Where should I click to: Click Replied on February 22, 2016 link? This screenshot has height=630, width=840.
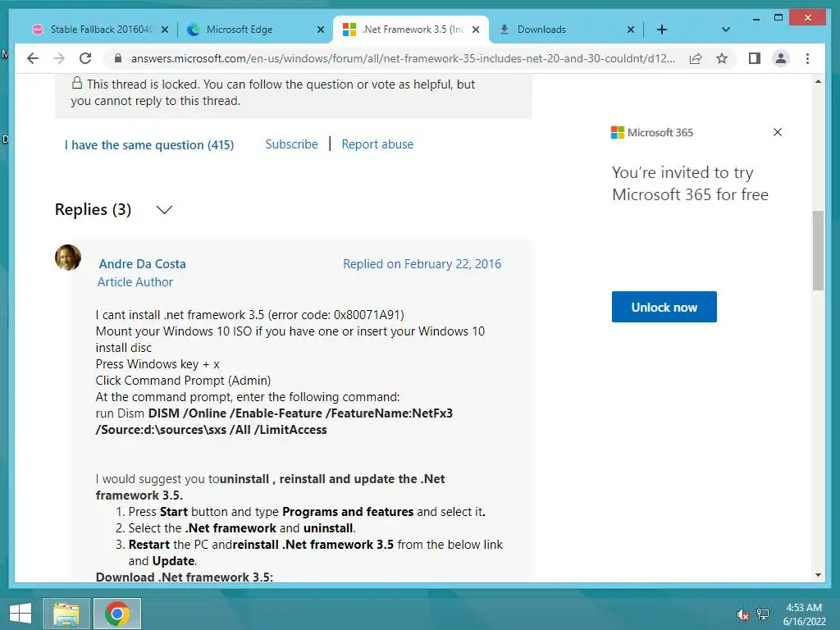(422, 263)
